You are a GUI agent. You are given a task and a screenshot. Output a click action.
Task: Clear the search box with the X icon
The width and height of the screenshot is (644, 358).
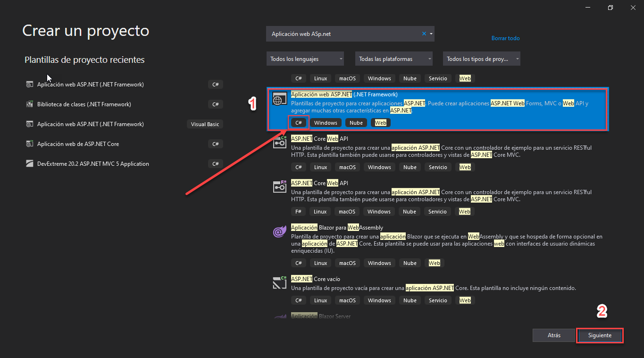click(424, 34)
